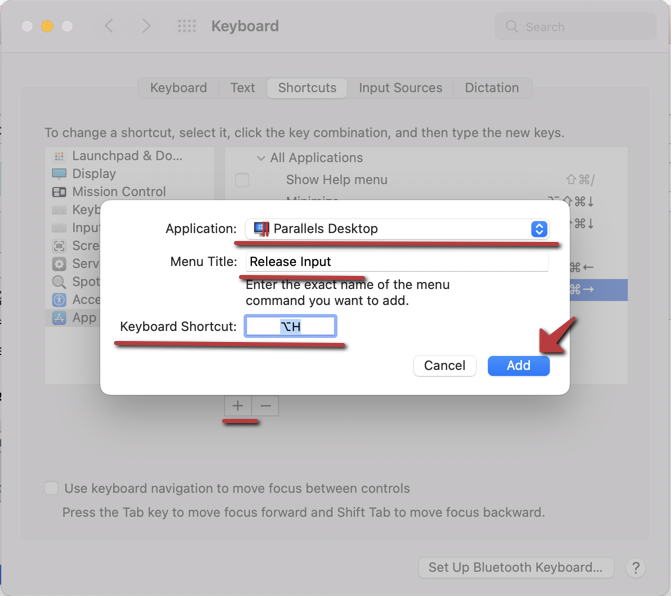The width and height of the screenshot is (671, 596).
Task: Focus the Keyboard Shortcut field
Action: click(291, 326)
